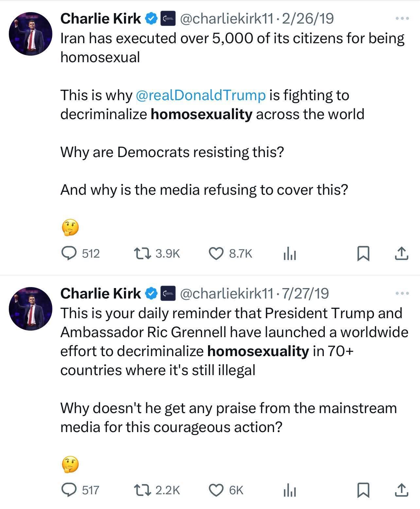Share the 2/26/19 tweet

(402, 254)
